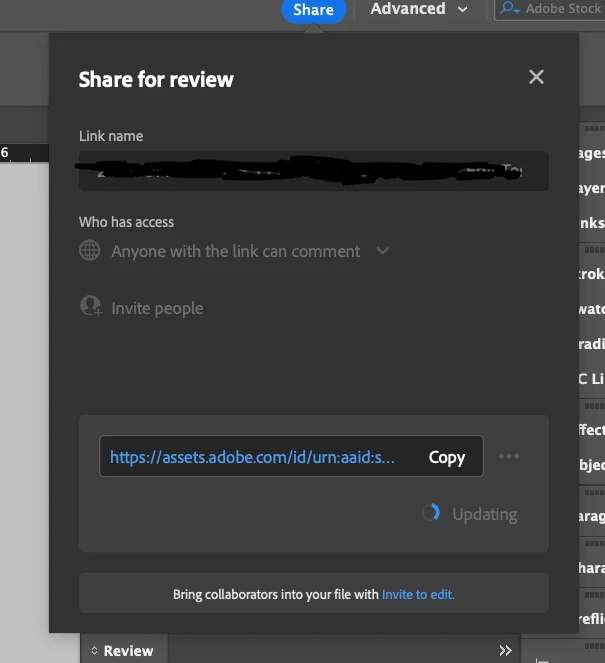Viewport: 605px width, 663px height.
Task: Click the Link name input field
Action: pos(314,171)
